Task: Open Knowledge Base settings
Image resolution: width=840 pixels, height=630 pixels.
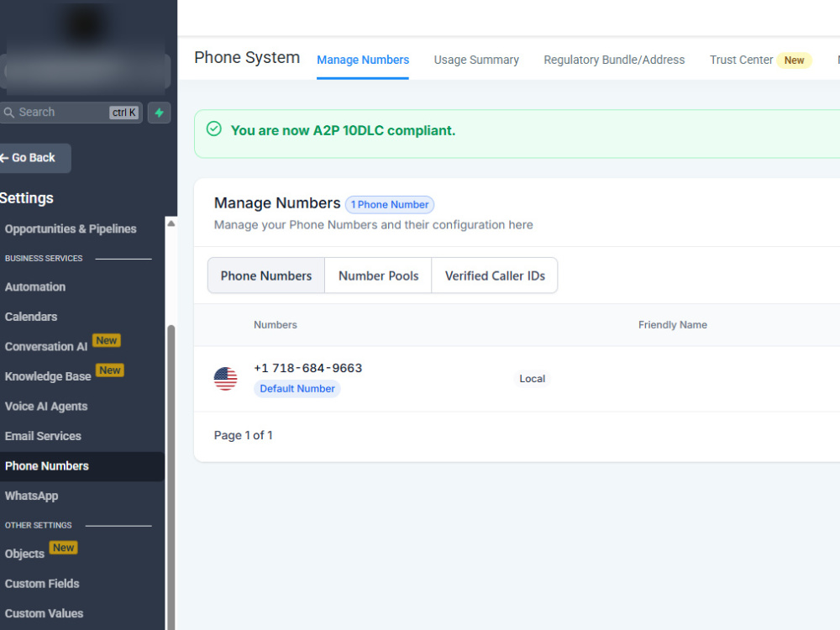Action: [x=48, y=376]
